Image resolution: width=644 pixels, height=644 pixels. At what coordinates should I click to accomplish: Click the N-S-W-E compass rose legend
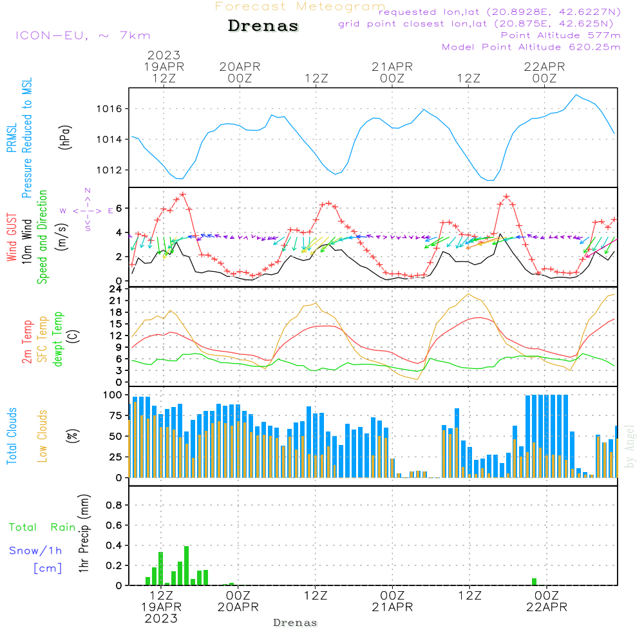[87, 211]
